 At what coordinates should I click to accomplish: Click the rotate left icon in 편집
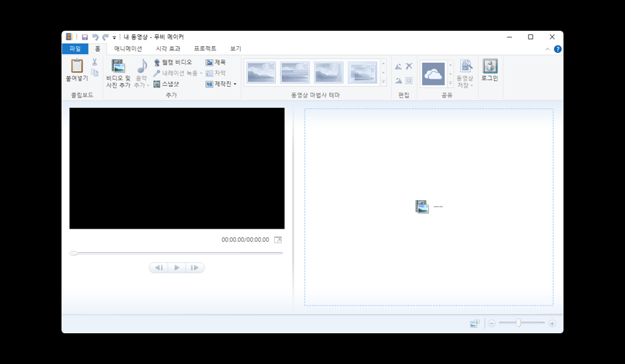click(398, 66)
